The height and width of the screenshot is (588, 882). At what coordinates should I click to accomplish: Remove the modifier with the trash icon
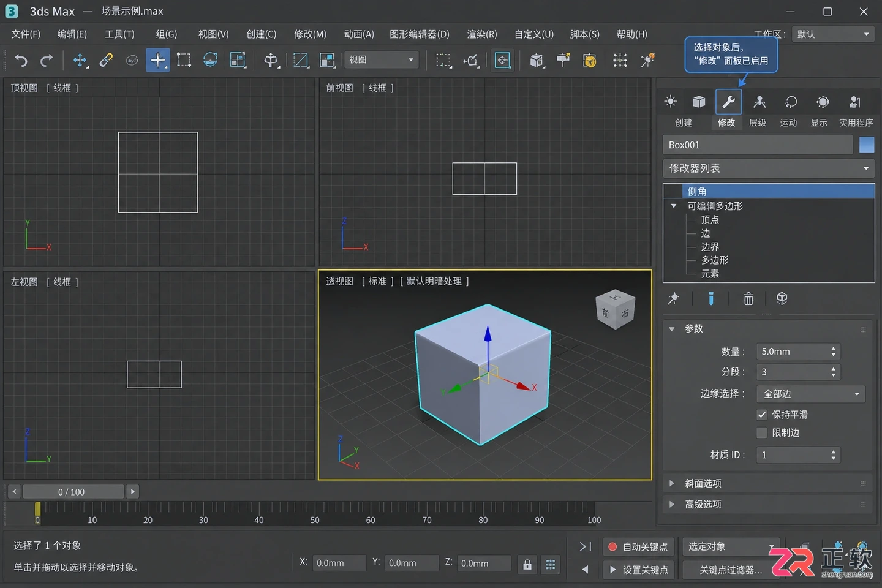pos(748,298)
